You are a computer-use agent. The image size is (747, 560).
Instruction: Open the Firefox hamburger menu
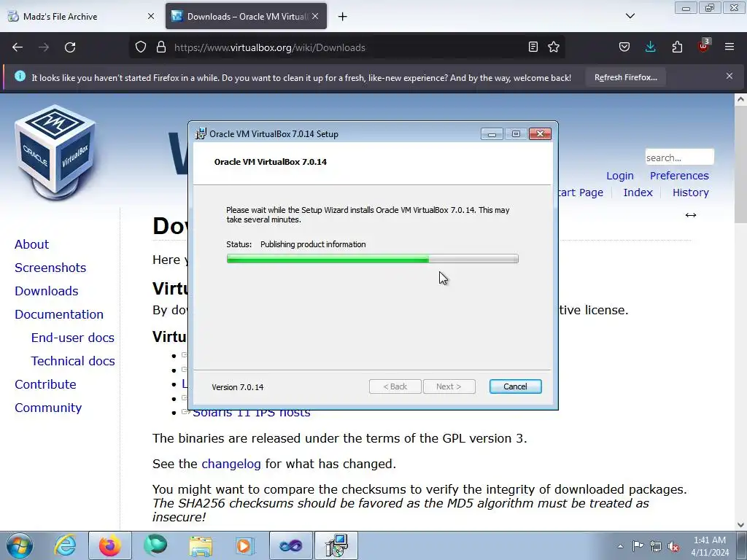(729, 47)
